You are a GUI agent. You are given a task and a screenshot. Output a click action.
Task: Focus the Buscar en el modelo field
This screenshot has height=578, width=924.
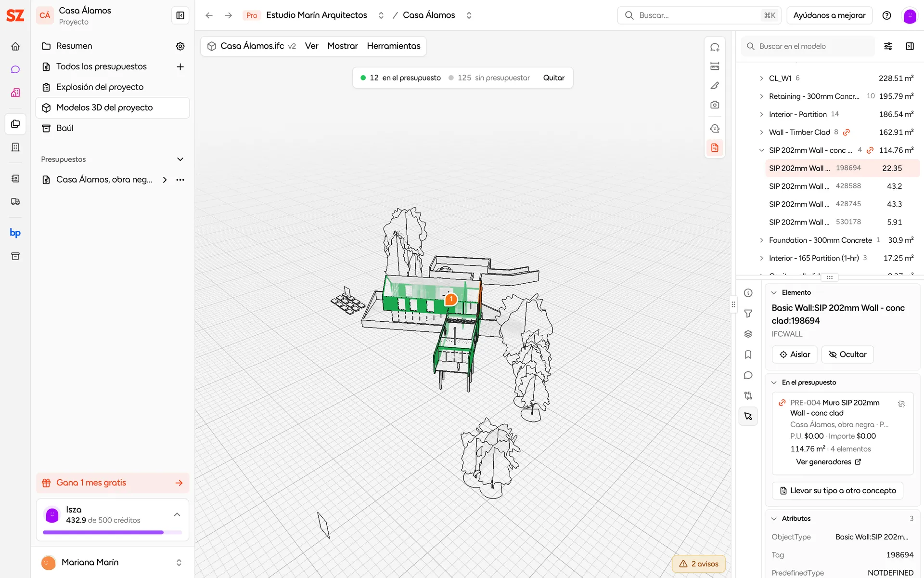(808, 46)
